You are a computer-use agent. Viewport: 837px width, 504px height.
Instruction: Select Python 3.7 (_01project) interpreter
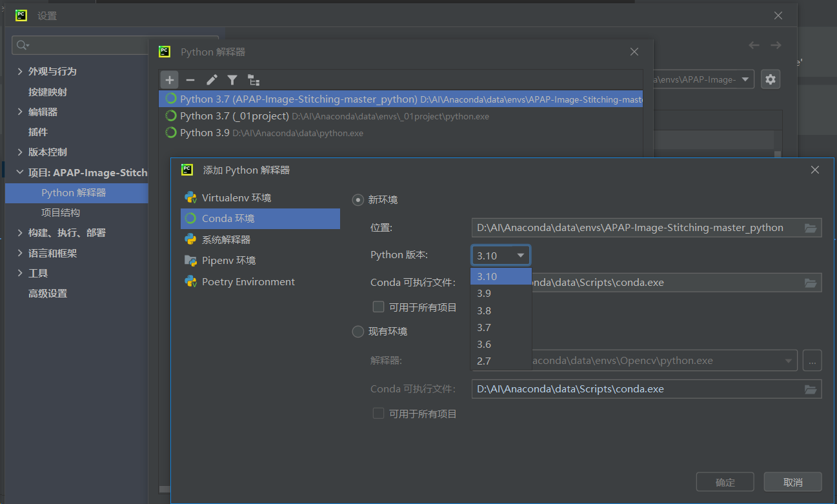[401, 116]
